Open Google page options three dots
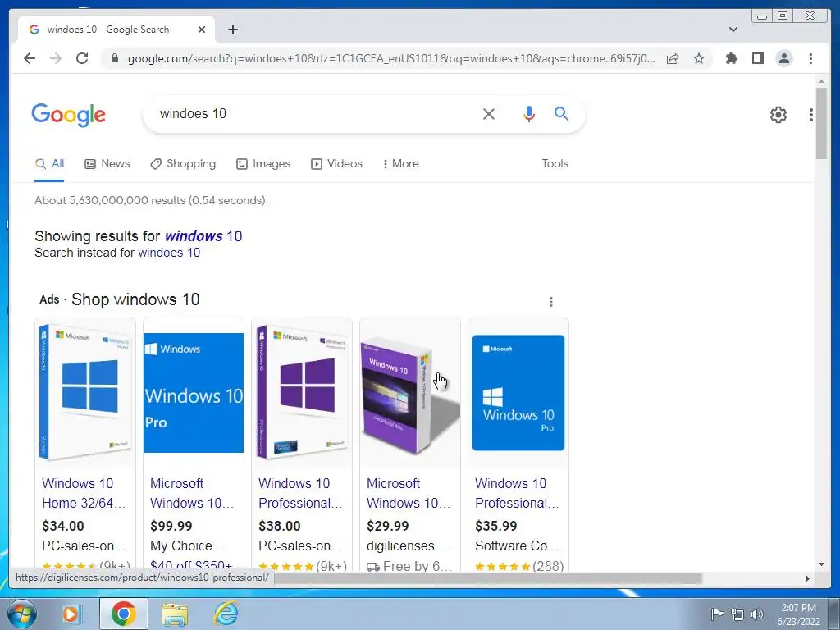The width and height of the screenshot is (840, 630). pos(810,115)
